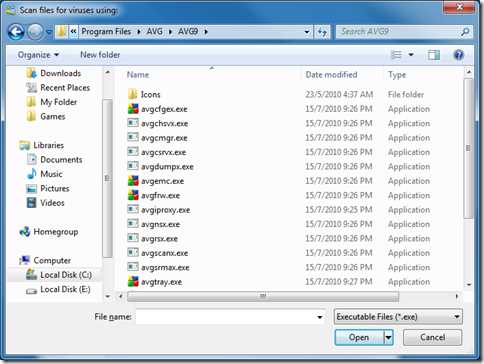Show hidden path with double chevron
Viewport: 484px width, 364px height.
coord(73,32)
